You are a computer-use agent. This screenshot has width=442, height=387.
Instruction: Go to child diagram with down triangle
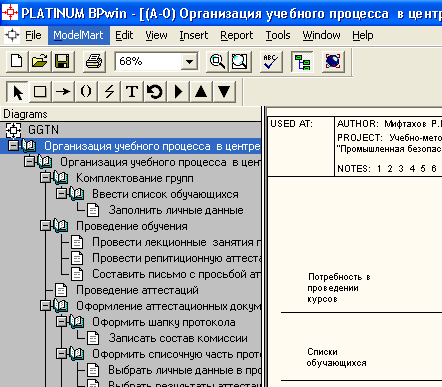pyautogui.click(x=224, y=91)
